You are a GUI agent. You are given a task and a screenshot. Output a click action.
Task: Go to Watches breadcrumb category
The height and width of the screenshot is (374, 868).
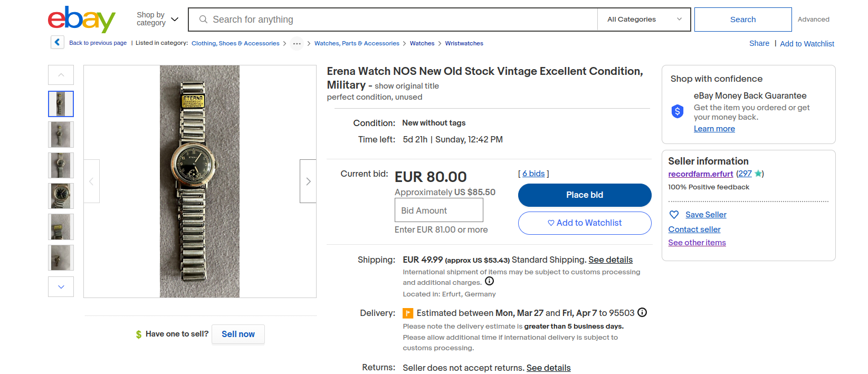click(422, 43)
